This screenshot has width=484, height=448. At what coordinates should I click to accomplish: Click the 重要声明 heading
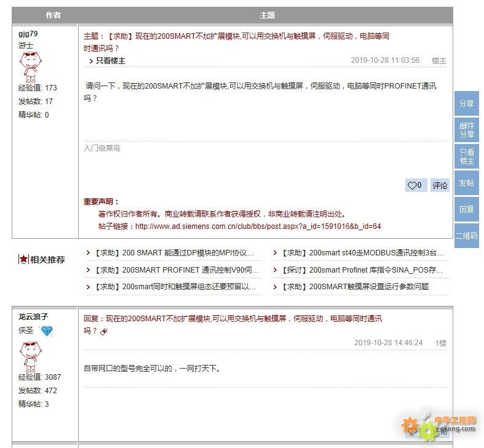[101, 202]
